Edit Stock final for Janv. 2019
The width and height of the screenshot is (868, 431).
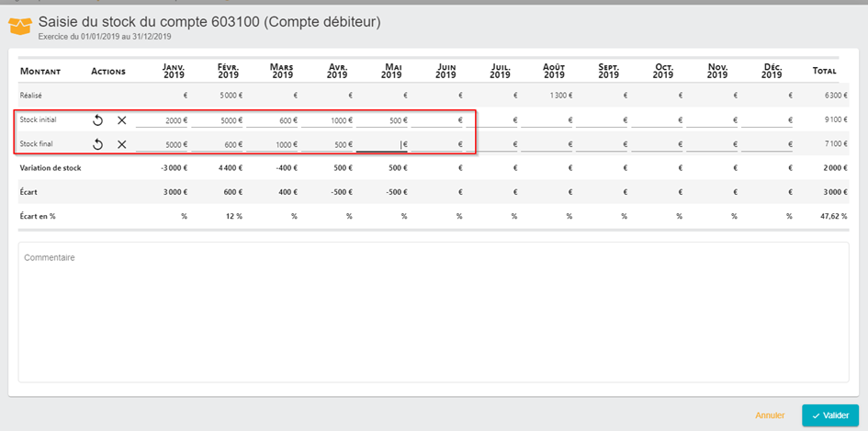pyautogui.click(x=162, y=144)
